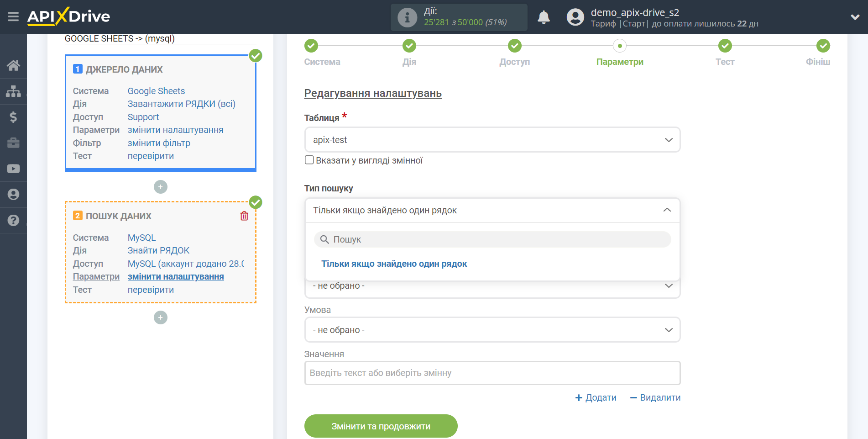Click the user avatar icon
The image size is (868, 439).
[x=575, y=17]
